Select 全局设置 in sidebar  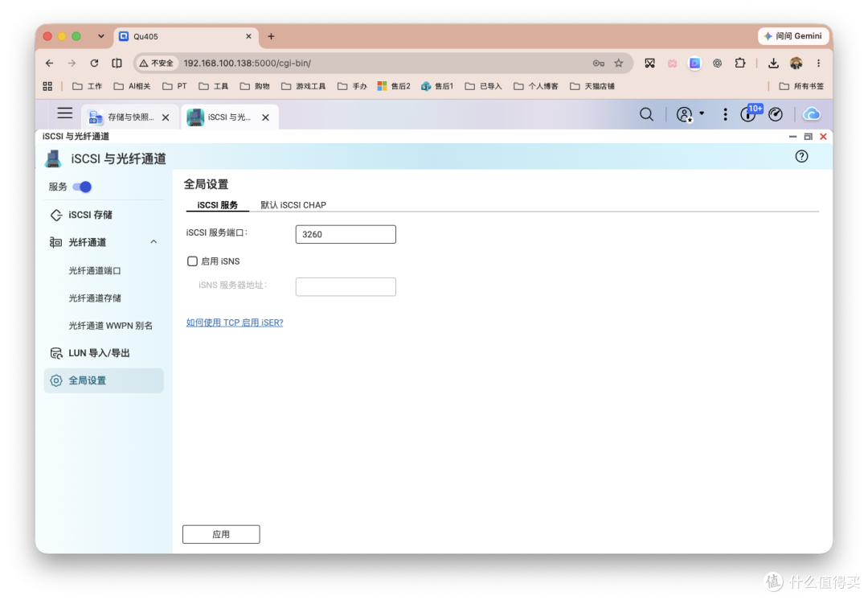104,380
